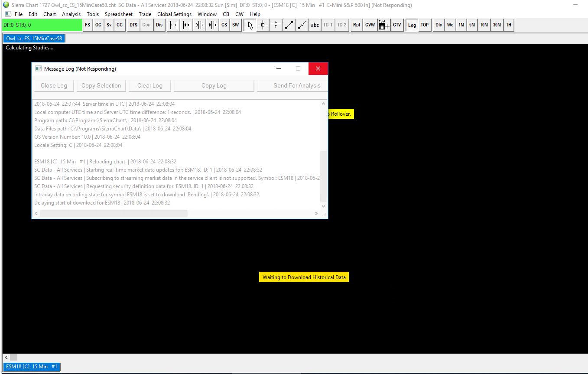
Task: Click the Message Log scroll down arrow
Action: [323, 207]
